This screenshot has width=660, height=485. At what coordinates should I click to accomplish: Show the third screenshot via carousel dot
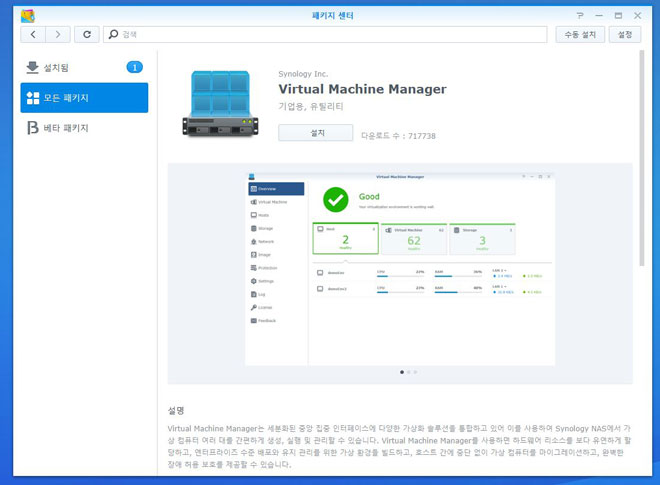click(415, 372)
